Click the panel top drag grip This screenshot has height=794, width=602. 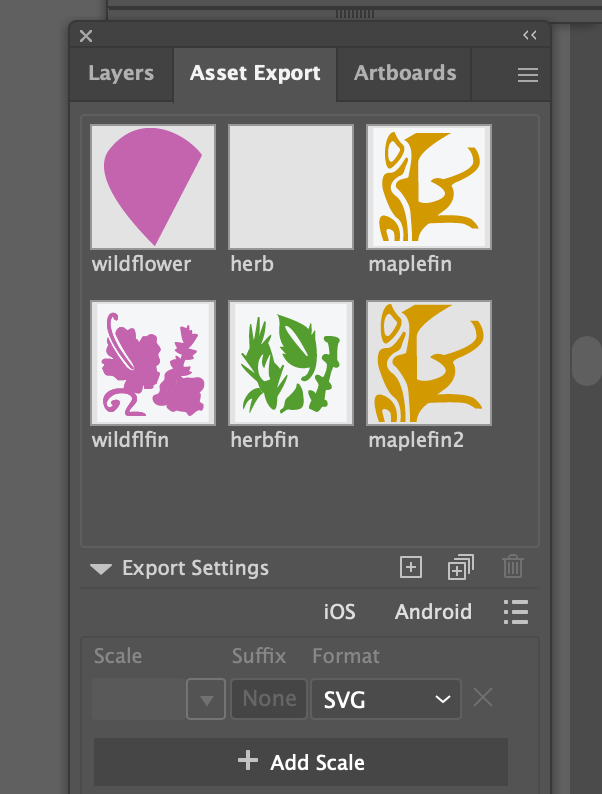[354, 14]
